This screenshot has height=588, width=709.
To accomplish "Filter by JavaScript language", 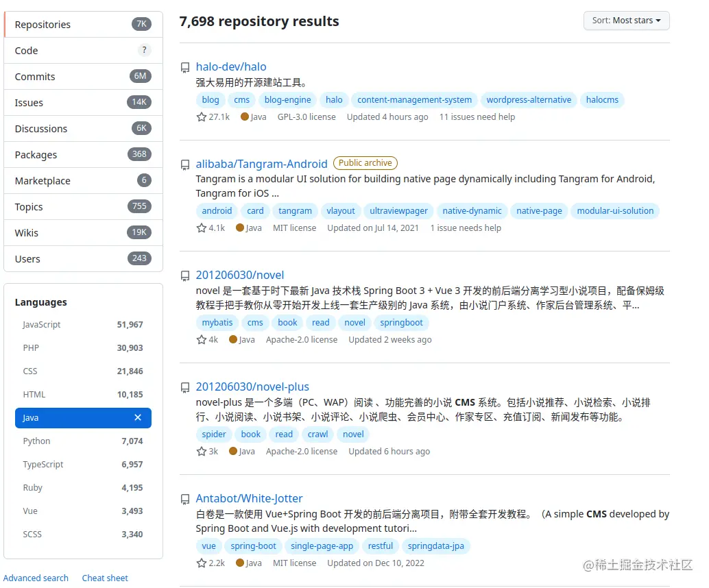I will [83, 325].
